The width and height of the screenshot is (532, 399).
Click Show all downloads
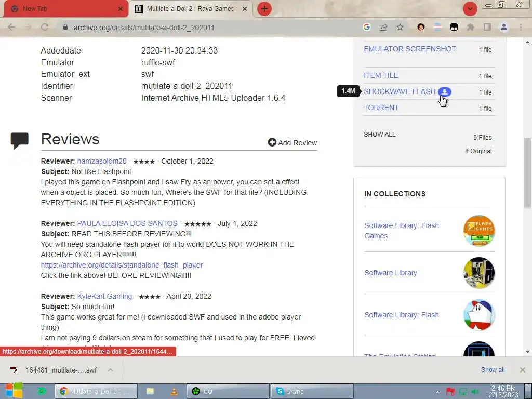click(493, 370)
